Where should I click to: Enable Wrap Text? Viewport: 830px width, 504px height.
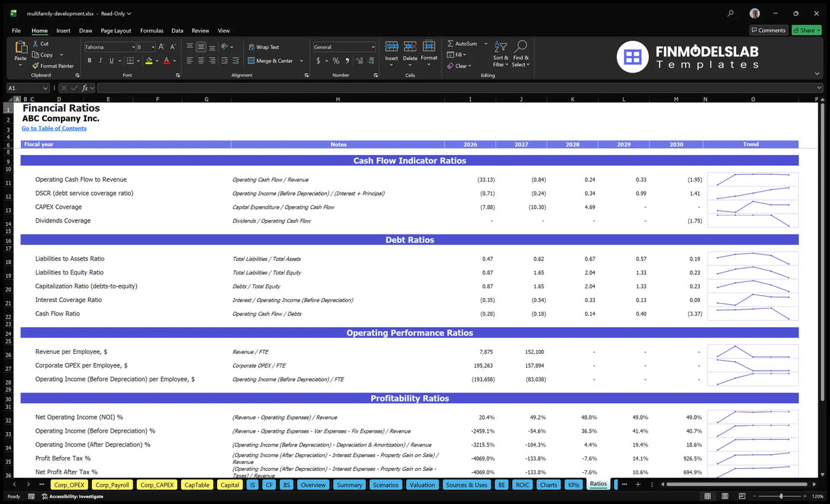(264, 47)
